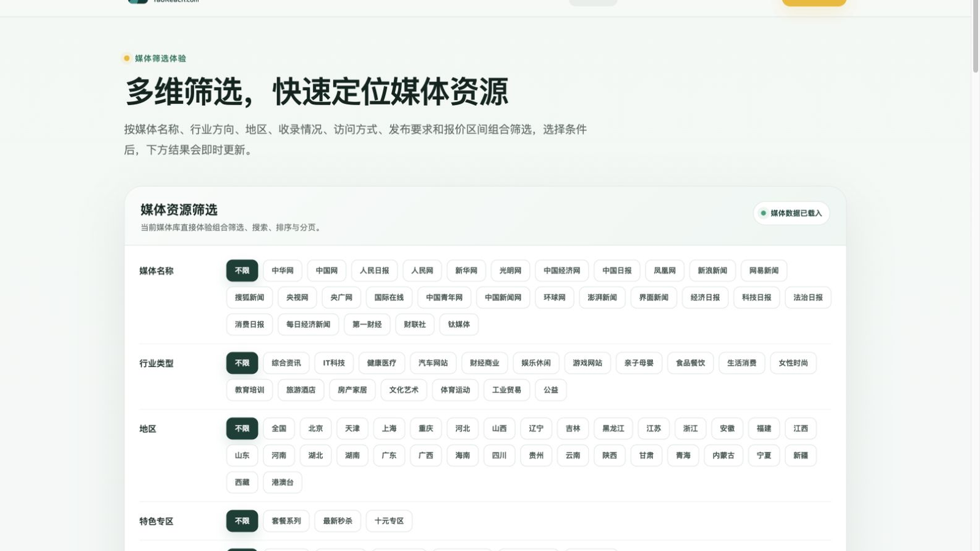The height and width of the screenshot is (551, 980).
Task: Pick 央广网 media filter
Action: tap(341, 298)
